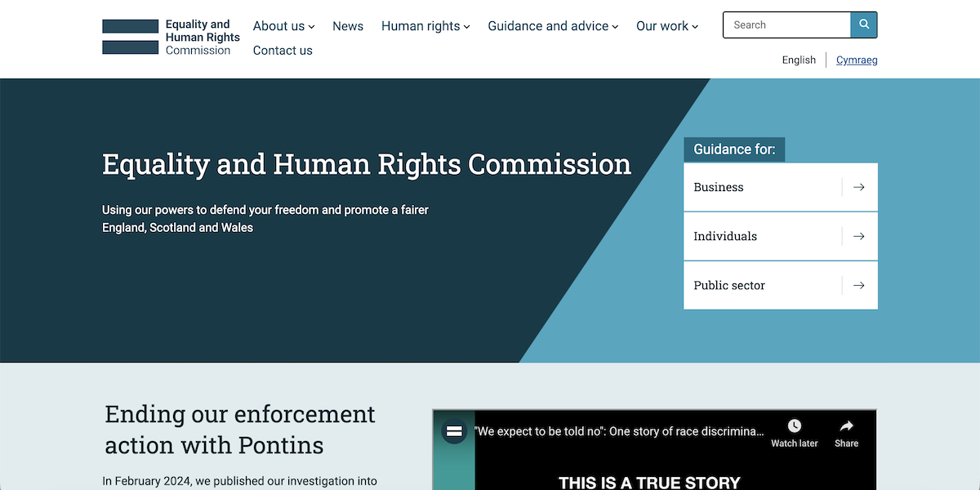
Task: Click the arrow next to Public sector
Action: pyautogui.click(x=858, y=285)
